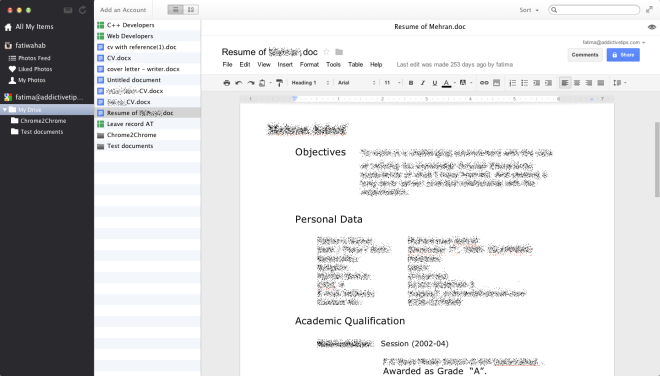Redo the last edit
Screen dimensions: 660x376
[250, 83]
